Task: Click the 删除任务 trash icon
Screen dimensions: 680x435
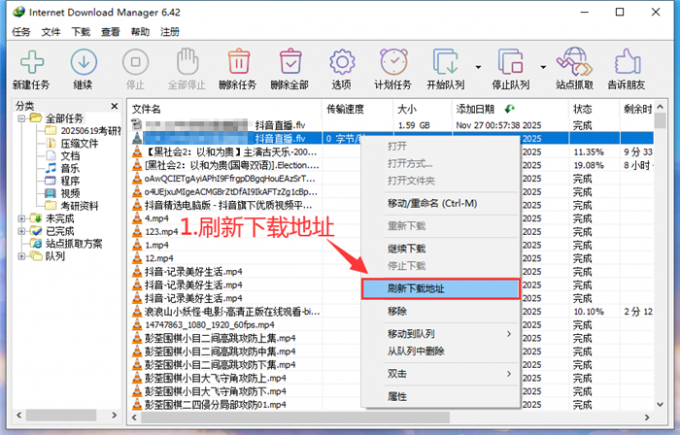Action: [239, 61]
